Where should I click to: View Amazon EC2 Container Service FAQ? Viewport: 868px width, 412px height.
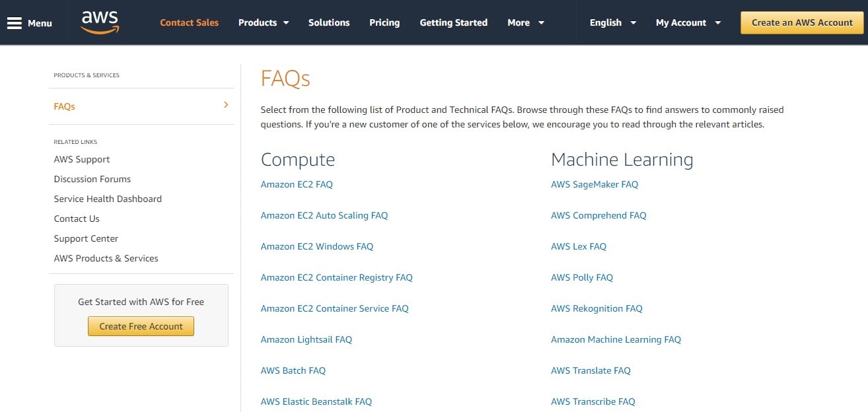click(x=335, y=308)
